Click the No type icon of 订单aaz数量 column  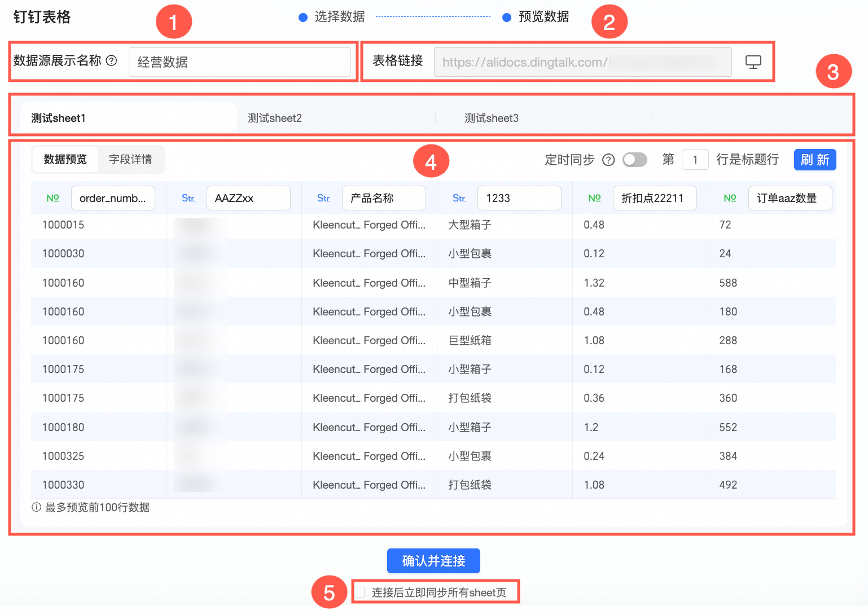(x=730, y=198)
